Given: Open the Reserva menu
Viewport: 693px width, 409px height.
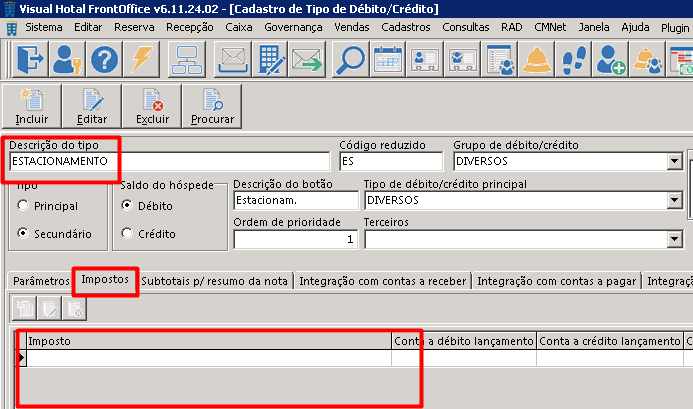Looking at the screenshot, I should pyautogui.click(x=134, y=27).
